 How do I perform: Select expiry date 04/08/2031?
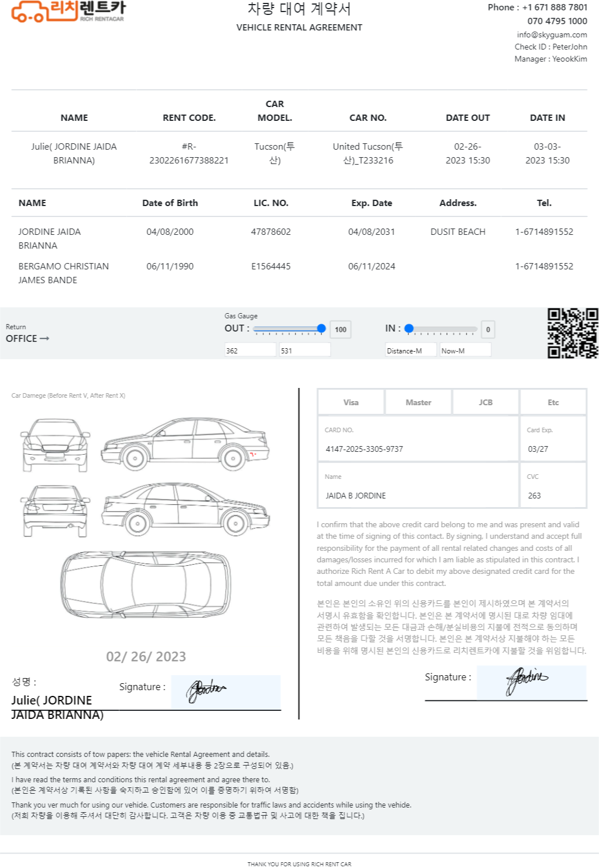click(x=371, y=232)
